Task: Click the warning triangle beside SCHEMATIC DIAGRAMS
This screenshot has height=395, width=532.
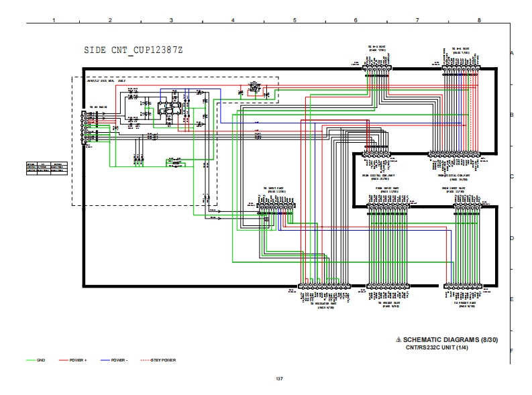Action: 398,340
